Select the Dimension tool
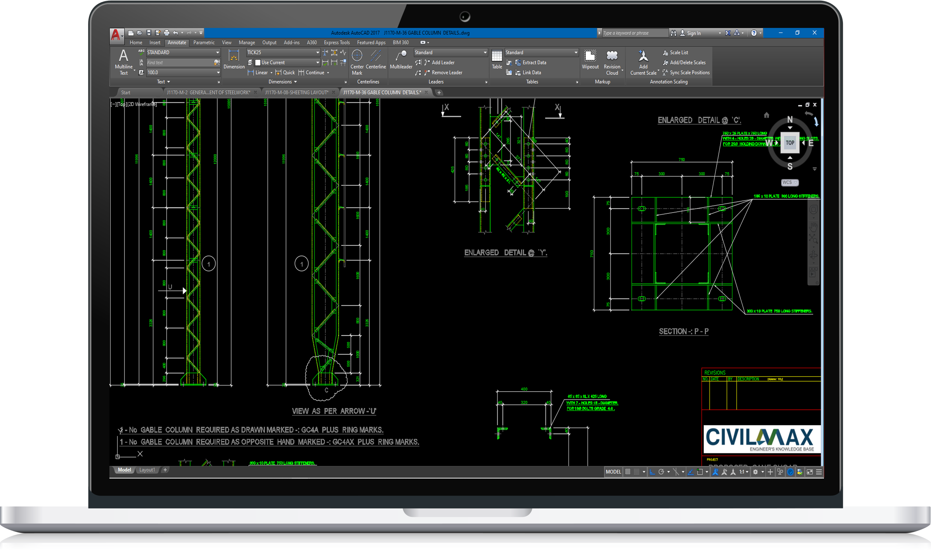 (x=234, y=59)
